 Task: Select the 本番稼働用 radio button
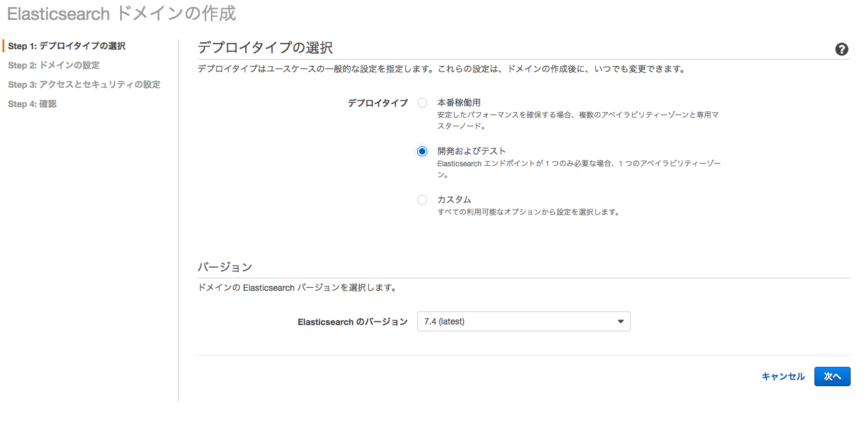(422, 103)
